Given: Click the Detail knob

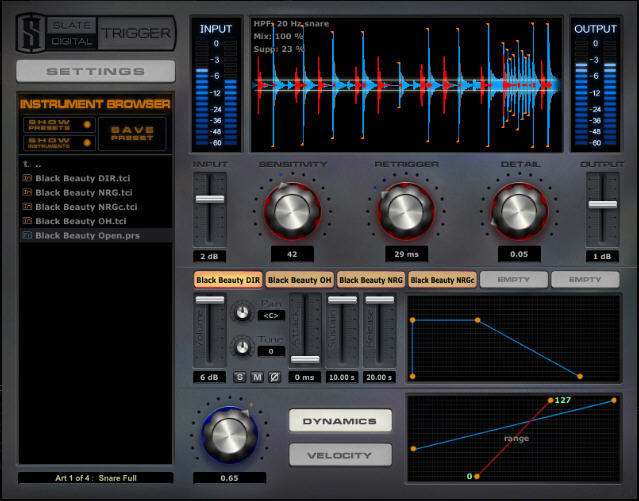Looking at the screenshot, I should (x=519, y=212).
